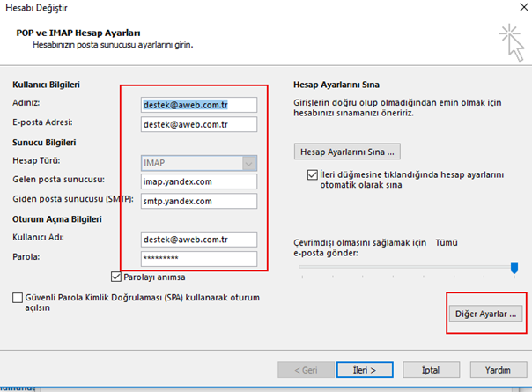
Task: Click the Adınız name input field
Action: tap(199, 105)
